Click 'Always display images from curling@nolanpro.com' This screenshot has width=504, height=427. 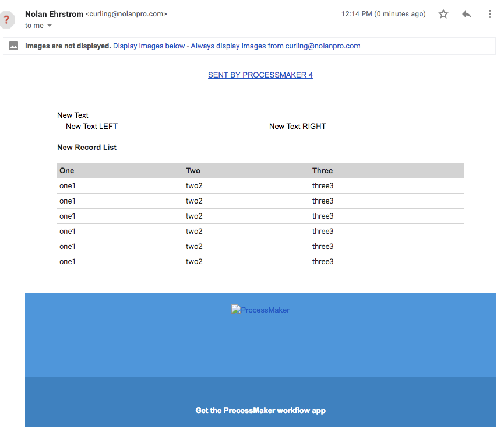pyautogui.click(x=276, y=45)
